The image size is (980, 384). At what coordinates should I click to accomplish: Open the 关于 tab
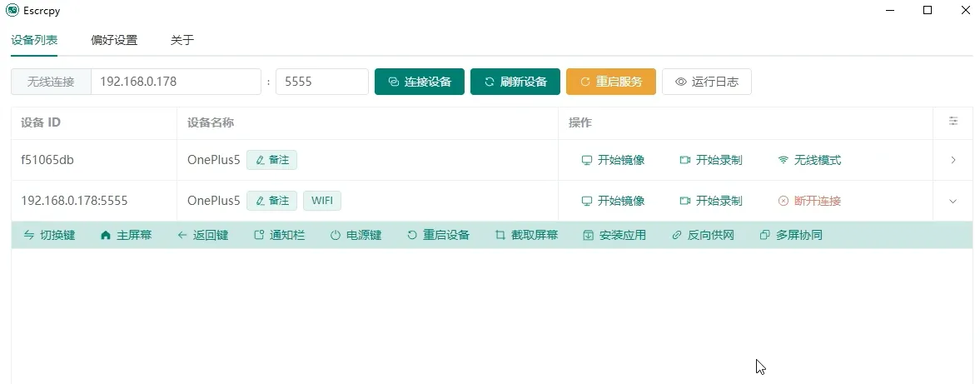point(182,40)
